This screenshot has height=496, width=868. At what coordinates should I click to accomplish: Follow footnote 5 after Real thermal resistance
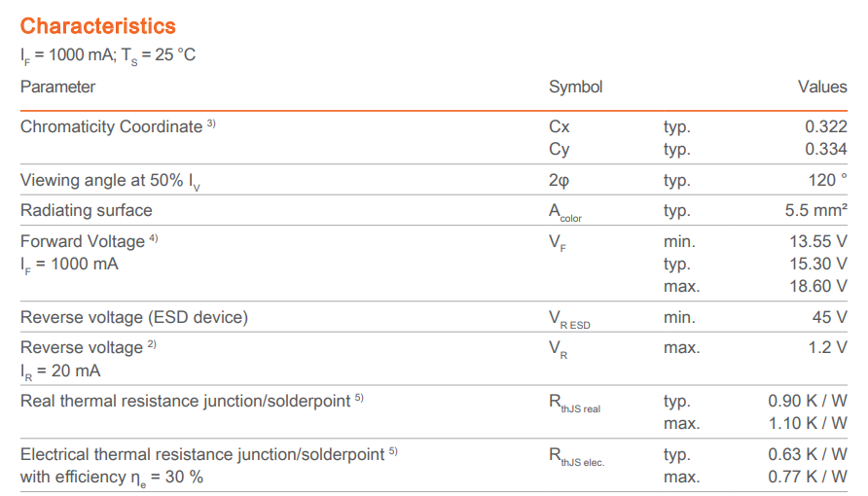point(359,399)
